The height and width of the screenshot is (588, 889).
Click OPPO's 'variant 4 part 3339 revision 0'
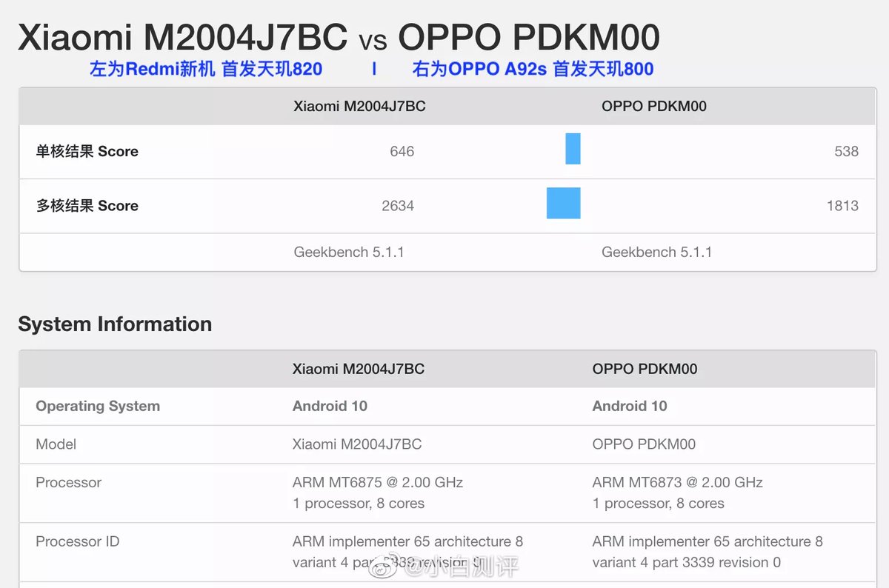coord(687,563)
